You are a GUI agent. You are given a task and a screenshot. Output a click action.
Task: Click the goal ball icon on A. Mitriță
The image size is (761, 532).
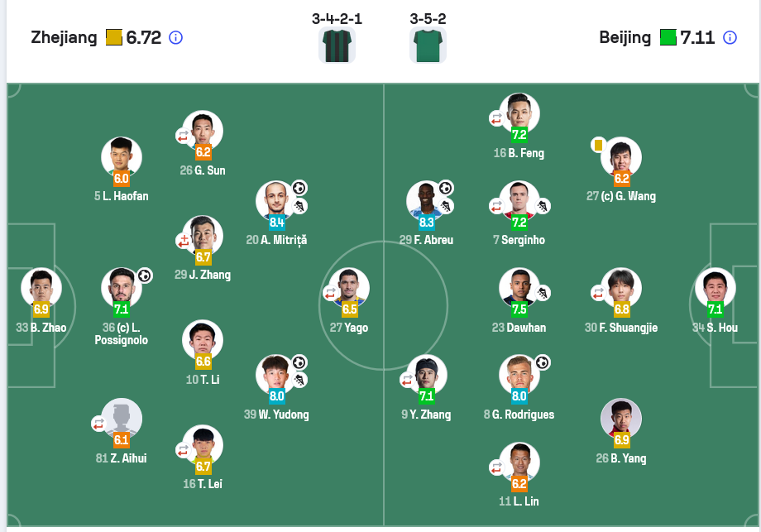299,188
